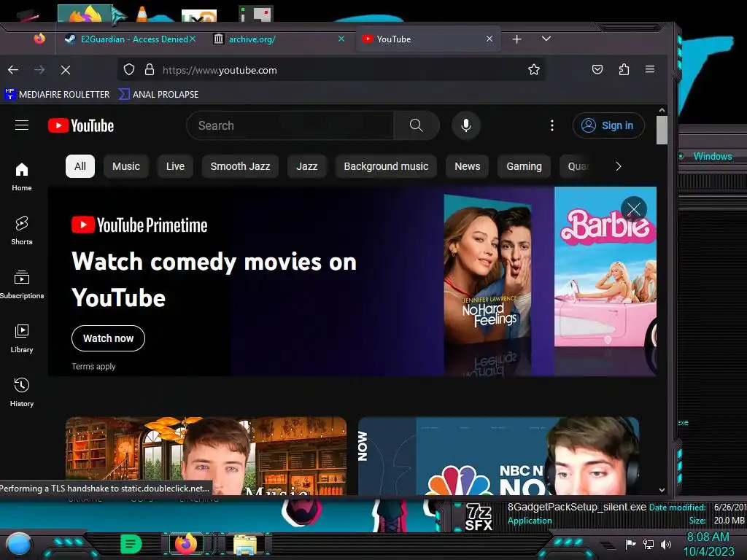747x560 pixels.
Task: Click the Sign in button
Action: click(608, 125)
